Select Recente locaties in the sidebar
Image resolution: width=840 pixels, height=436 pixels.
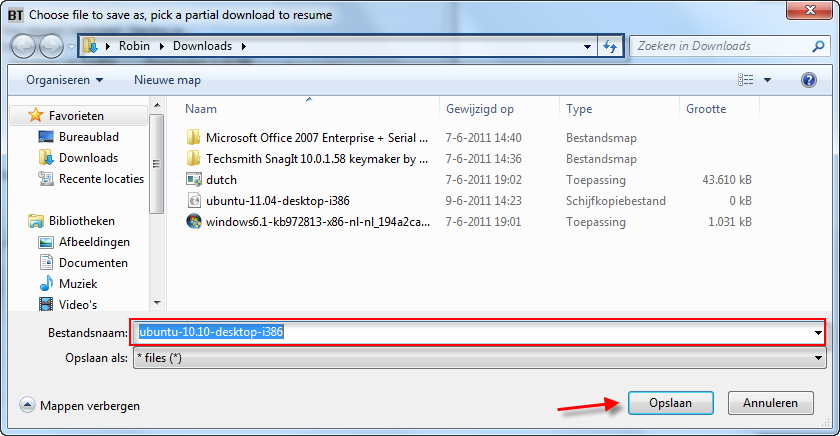[x=91, y=179]
